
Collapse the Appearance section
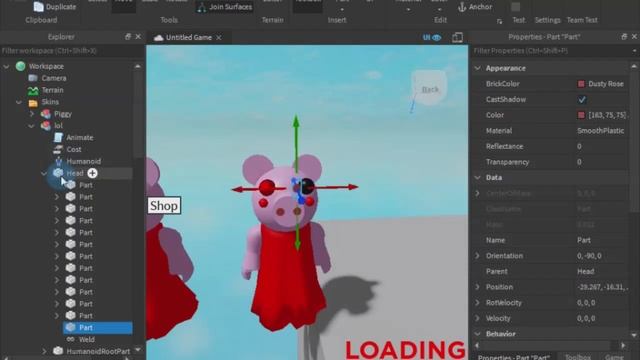[x=478, y=68]
